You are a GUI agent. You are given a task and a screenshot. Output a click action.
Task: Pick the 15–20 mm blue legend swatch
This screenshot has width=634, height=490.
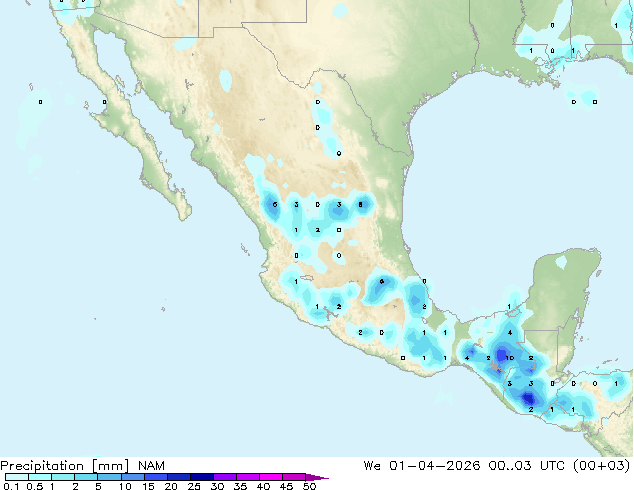click(x=155, y=477)
